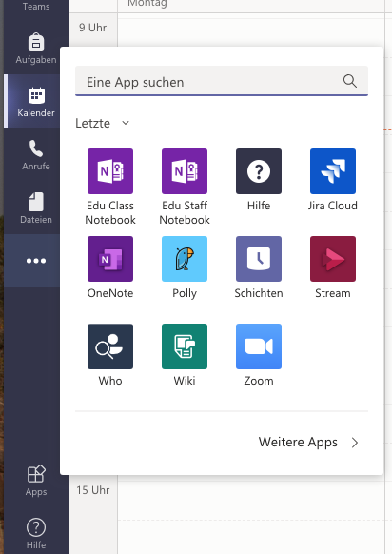Launch the Polly app
This screenshot has width=392, height=554.
[x=185, y=267]
